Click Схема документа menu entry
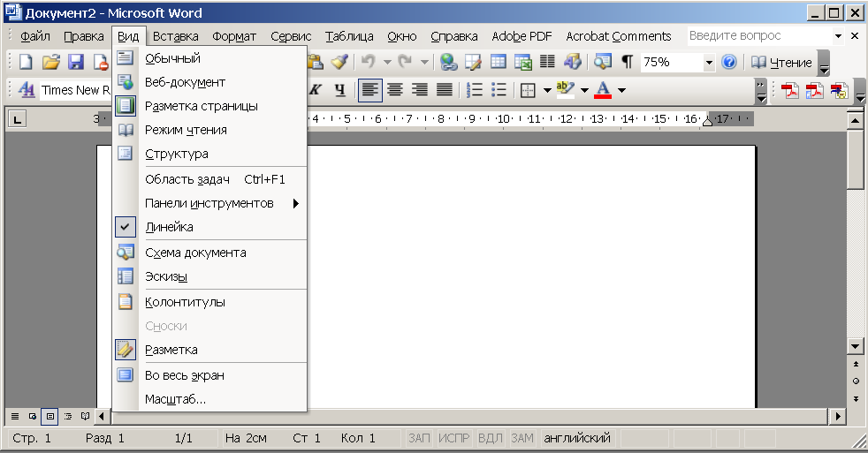 [209, 253]
